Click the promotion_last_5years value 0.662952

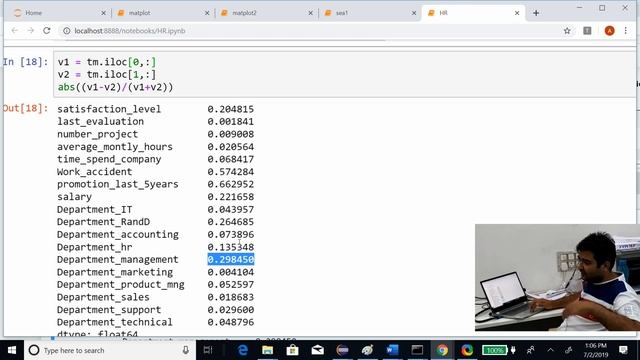pyautogui.click(x=231, y=184)
